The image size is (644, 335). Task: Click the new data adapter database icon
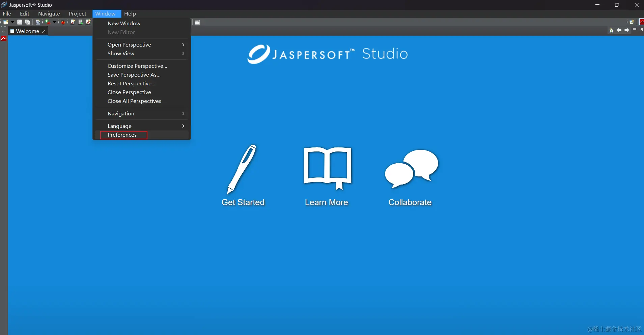(81, 22)
